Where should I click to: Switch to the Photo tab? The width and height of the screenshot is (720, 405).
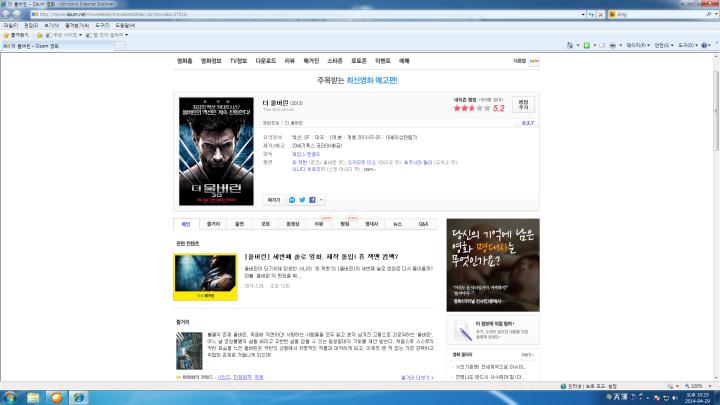[265, 224]
